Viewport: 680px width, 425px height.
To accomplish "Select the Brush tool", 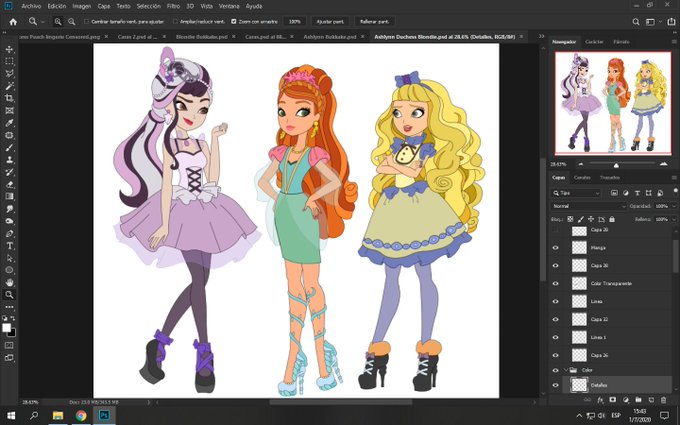I will coord(9,147).
